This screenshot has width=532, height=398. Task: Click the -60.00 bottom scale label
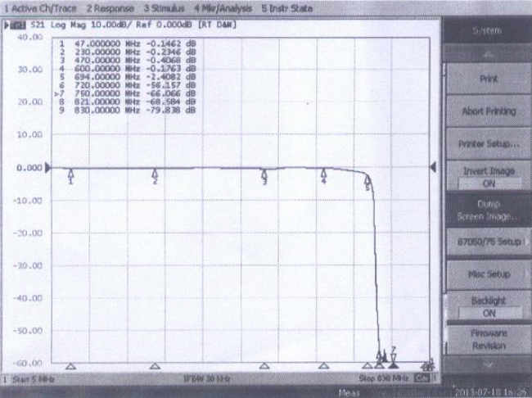coord(28,363)
